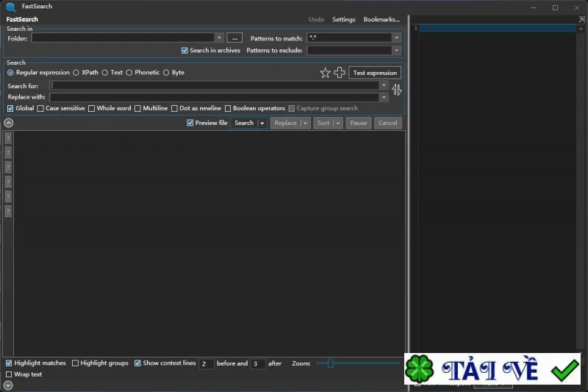Open the Replace button's dropdown arrow

pos(305,123)
